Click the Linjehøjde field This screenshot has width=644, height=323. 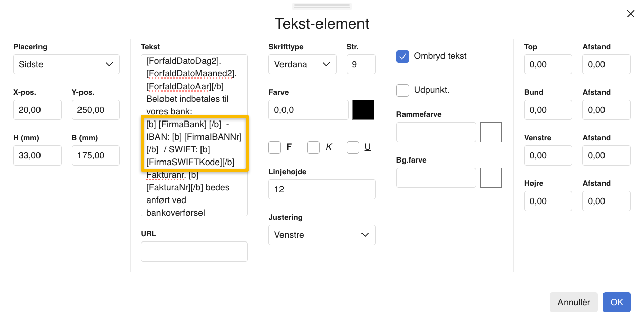[322, 189]
